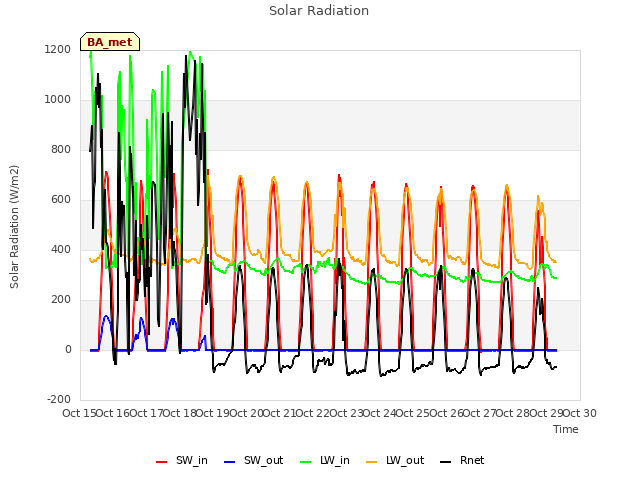640x480 pixels.
Task: Toggle the LW_in legend entry
Action: [x=325, y=461]
